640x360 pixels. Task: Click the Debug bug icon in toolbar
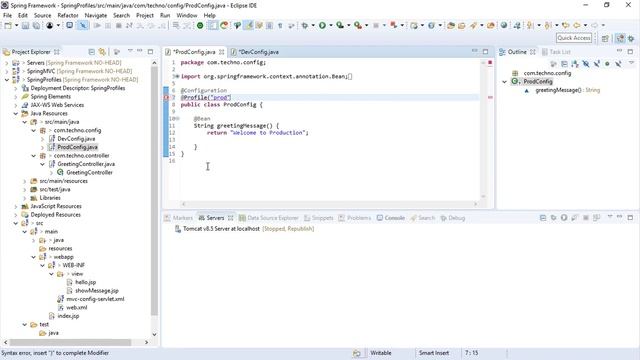click(304, 25)
